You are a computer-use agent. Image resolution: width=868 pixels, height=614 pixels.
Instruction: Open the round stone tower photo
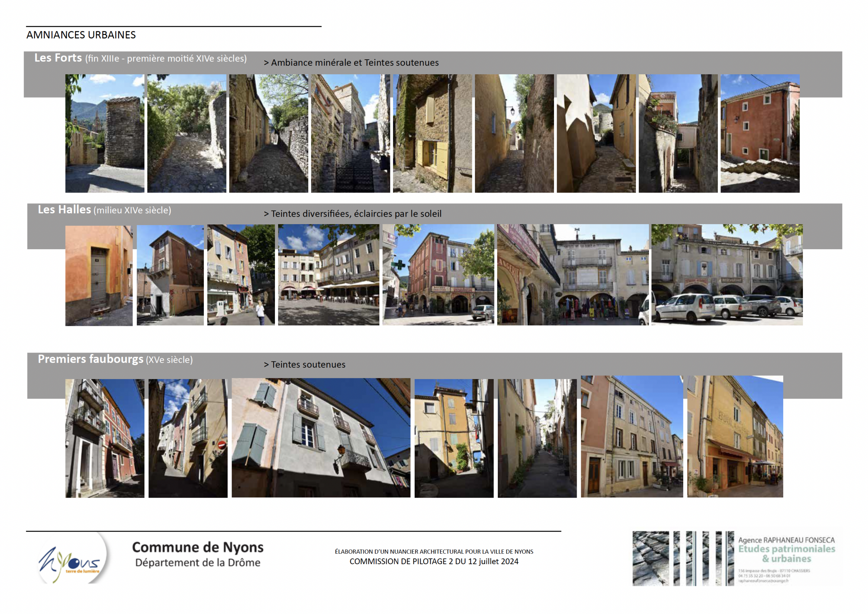point(105,133)
